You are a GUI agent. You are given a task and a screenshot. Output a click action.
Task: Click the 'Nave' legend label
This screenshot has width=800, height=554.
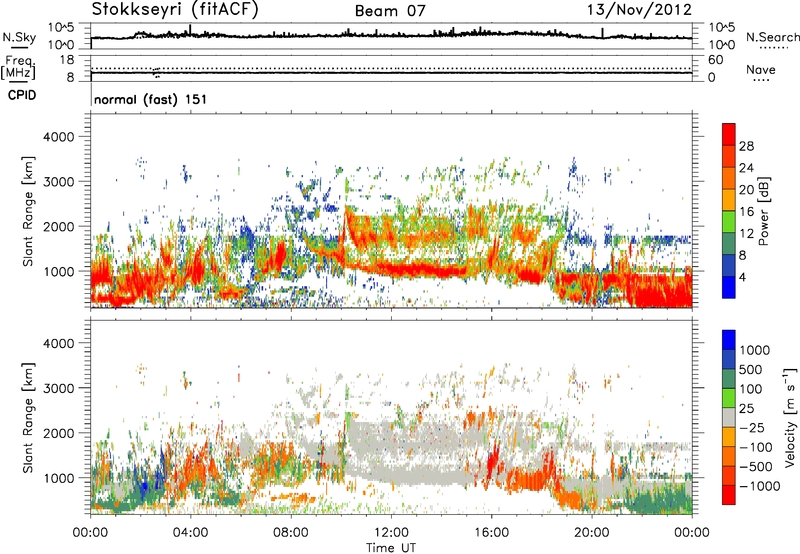(761, 69)
